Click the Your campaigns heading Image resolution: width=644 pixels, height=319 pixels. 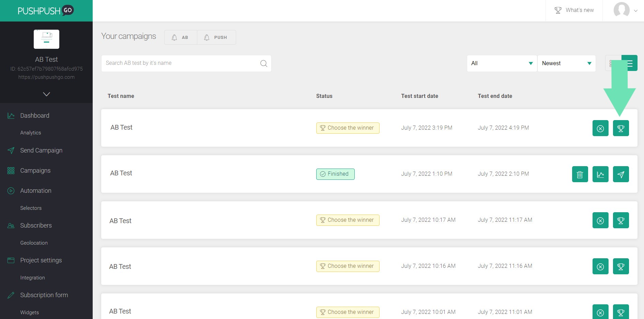click(x=129, y=36)
